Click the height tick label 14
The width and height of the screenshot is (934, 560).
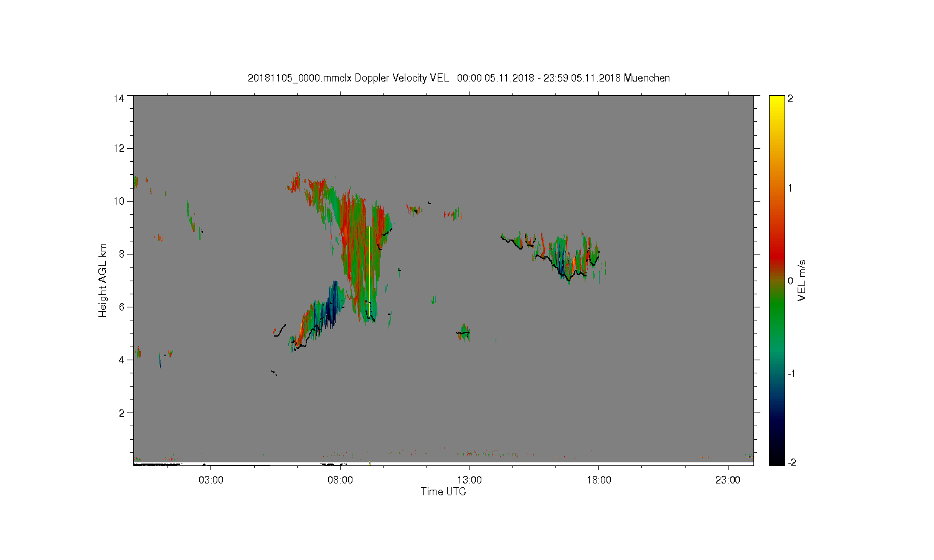click(x=119, y=98)
